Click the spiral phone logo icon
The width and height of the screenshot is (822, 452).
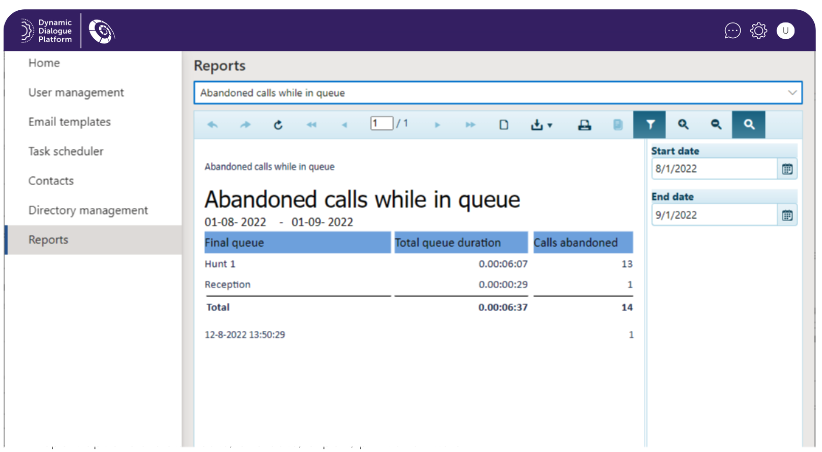(x=101, y=31)
